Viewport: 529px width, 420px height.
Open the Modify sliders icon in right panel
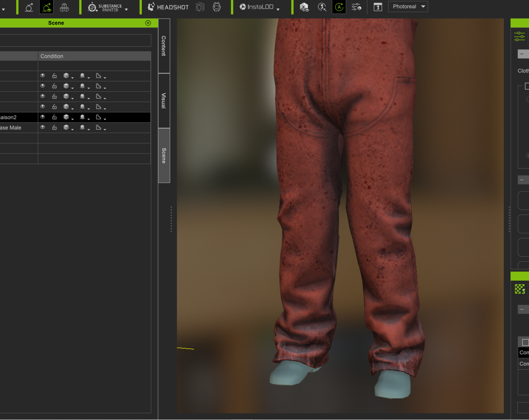tap(520, 36)
